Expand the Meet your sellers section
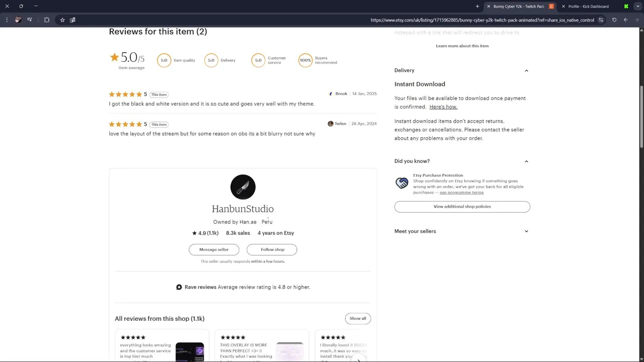The height and width of the screenshot is (362, 644). [526, 231]
